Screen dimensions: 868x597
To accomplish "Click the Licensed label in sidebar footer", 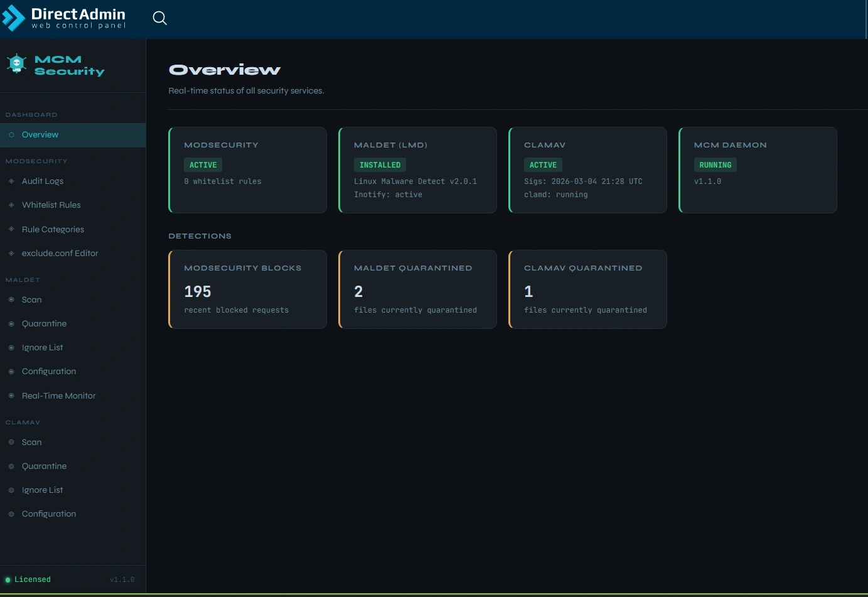I will coord(33,579).
